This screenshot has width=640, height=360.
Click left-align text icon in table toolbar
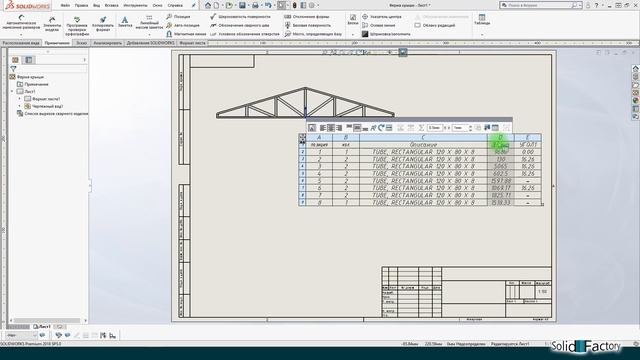click(x=322, y=128)
